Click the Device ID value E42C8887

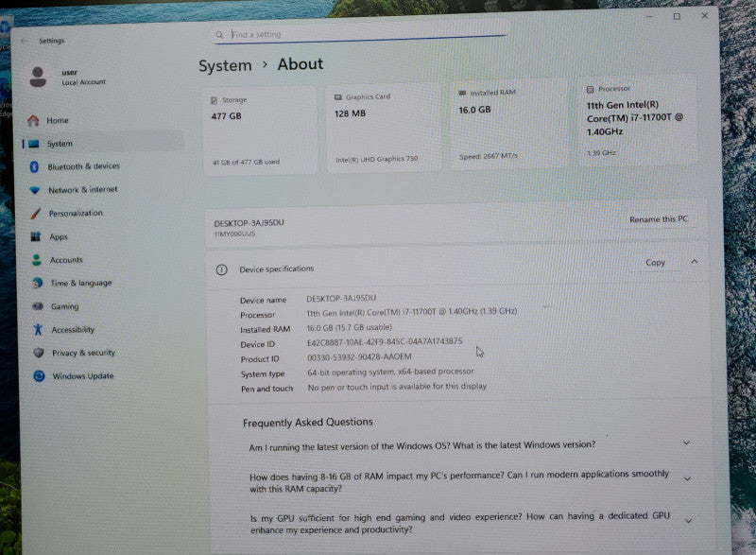pyautogui.click(x=385, y=342)
